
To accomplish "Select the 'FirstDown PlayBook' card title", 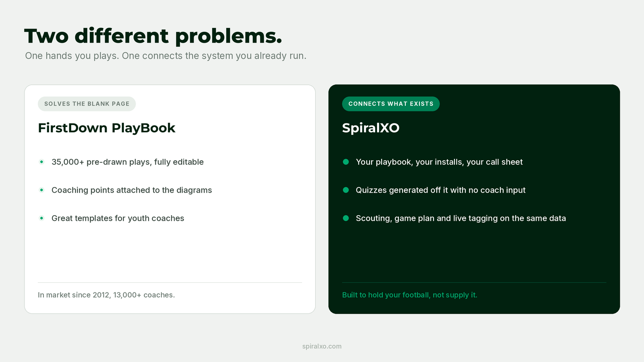I will [107, 128].
